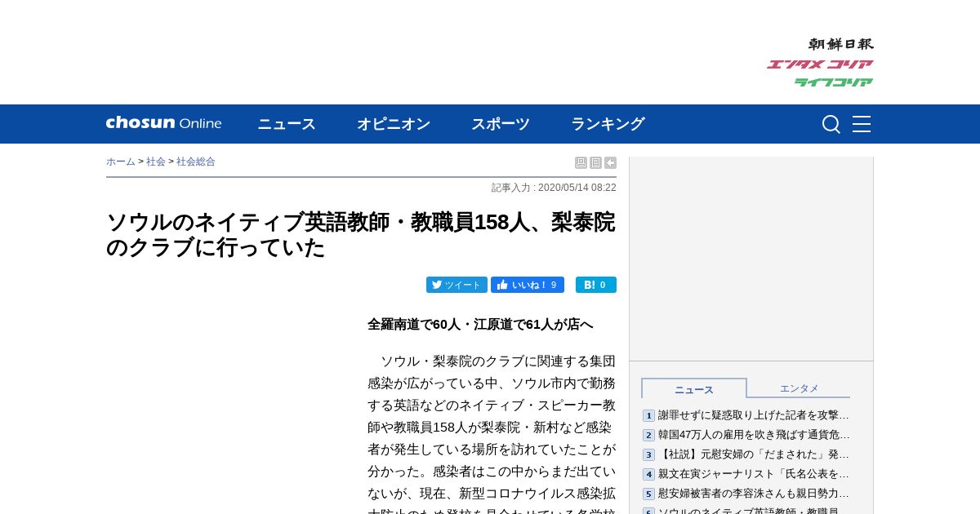Go to 社会総合 breadcrumb link
The height and width of the screenshot is (514, 980).
(x=196, y=162)
